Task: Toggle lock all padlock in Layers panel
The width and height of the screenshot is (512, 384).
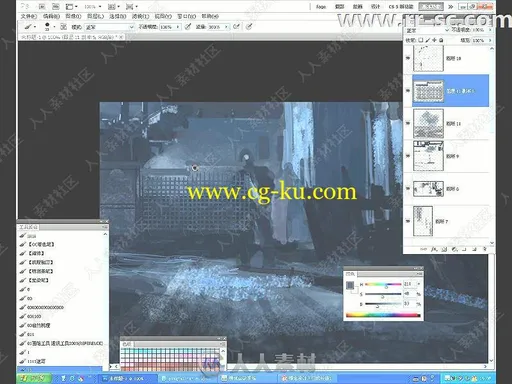Action: click(x=441, y=40)
